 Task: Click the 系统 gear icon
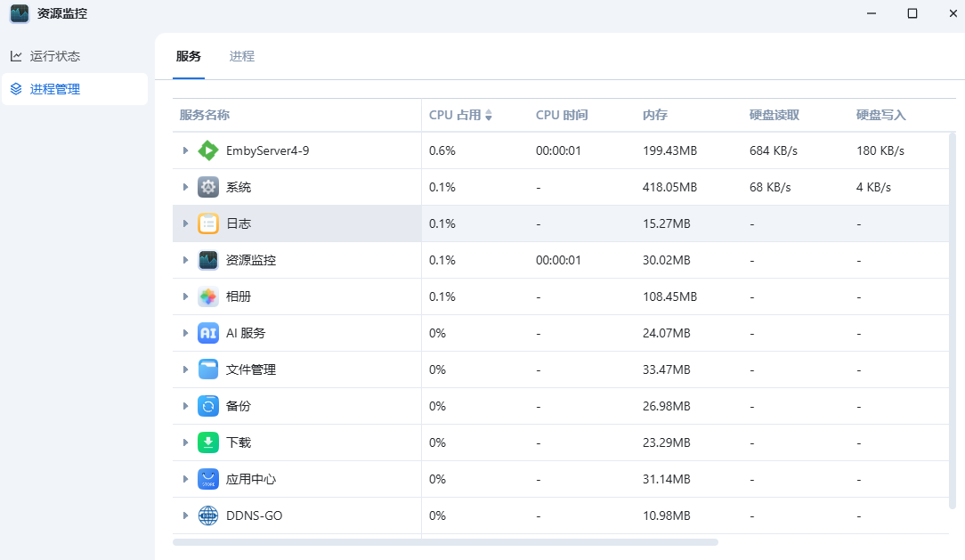pyautogui.click(x=208, y=187)
